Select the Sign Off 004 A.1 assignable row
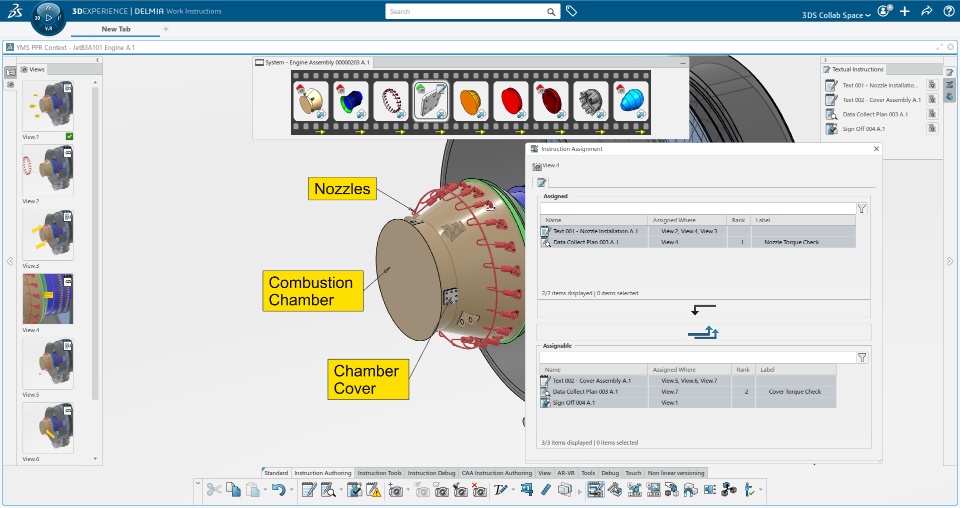Image resolution: width=960 pixels, height=508 pixels. pyautogui.click(x=688, y=403)
